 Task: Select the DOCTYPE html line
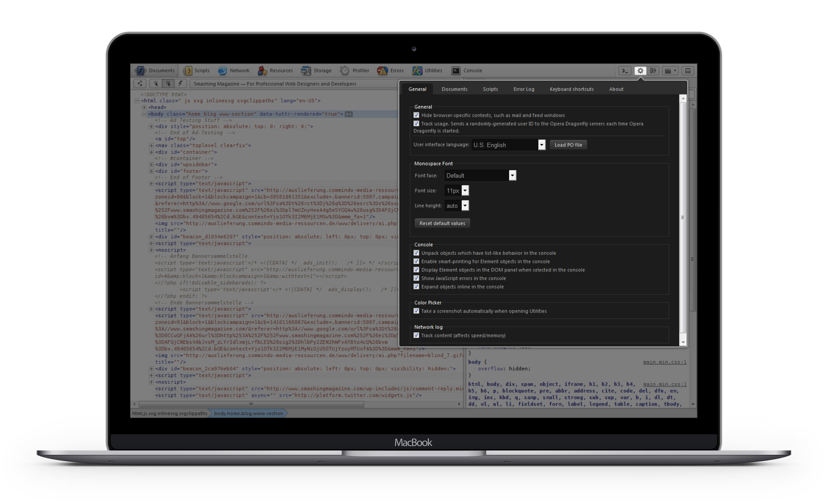point(164,94)
